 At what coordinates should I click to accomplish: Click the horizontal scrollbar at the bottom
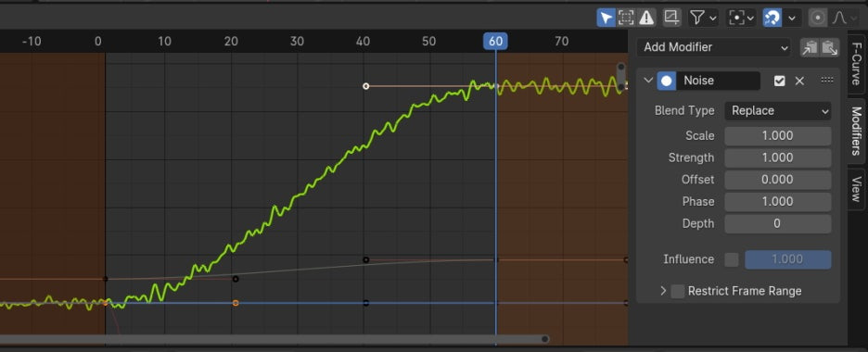point(274,339)
